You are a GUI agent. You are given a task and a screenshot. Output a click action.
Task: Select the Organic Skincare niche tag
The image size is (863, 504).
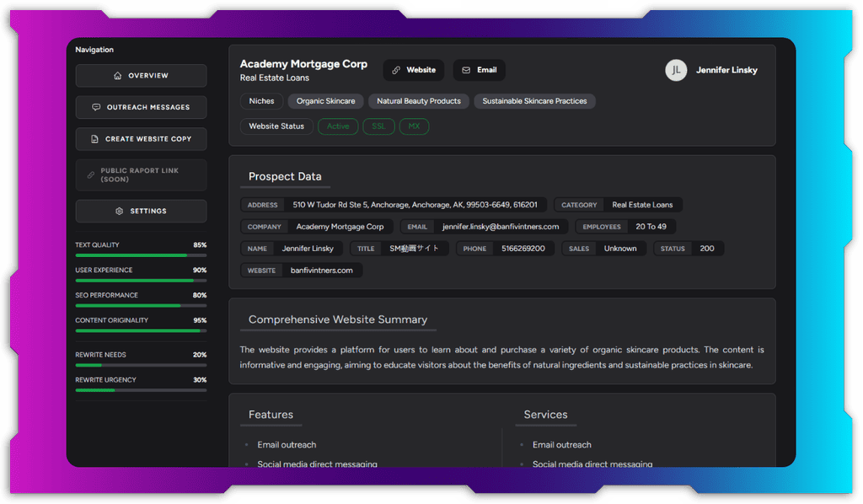[x=326, y=100]
